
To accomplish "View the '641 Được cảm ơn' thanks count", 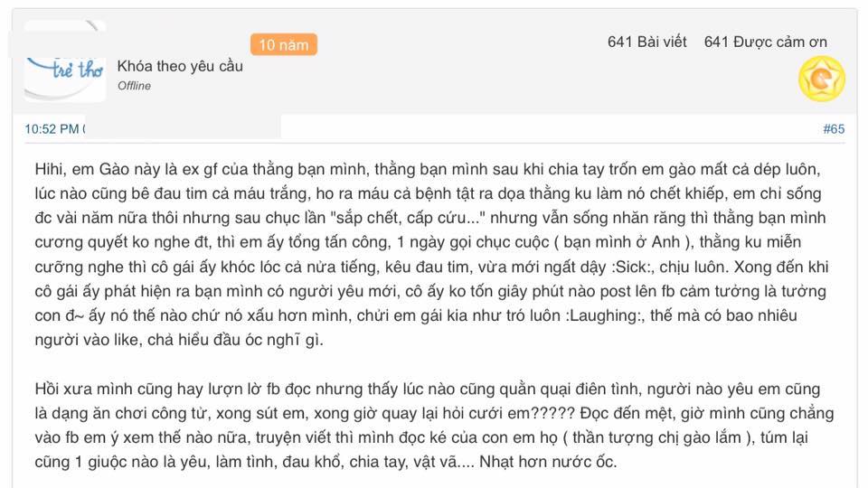I will tap(766, 42).
